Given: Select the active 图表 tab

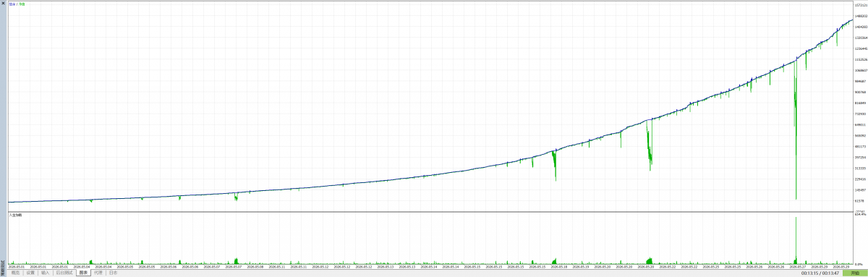Looking at the screenshot, I should pyautogui.click(x=83, y=273).
